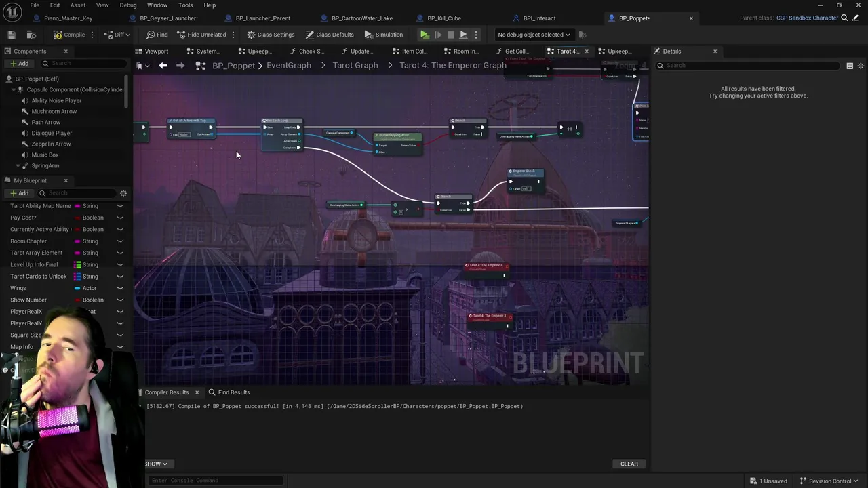Open Hide Unrelated options menu
The image size is (868, 488).
point(233,35)
